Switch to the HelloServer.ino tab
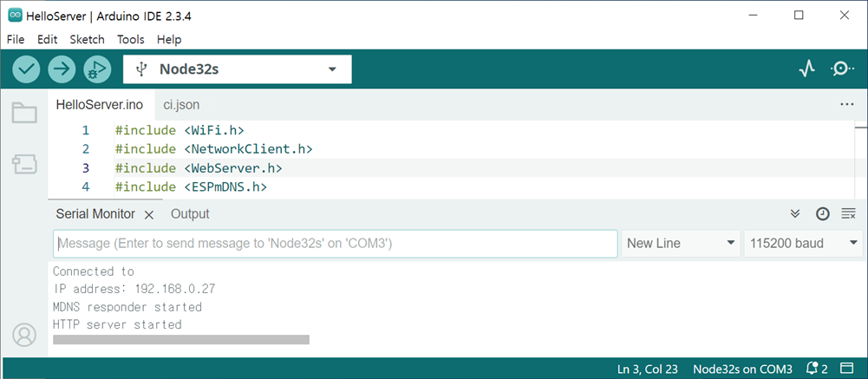 [99, 105]
